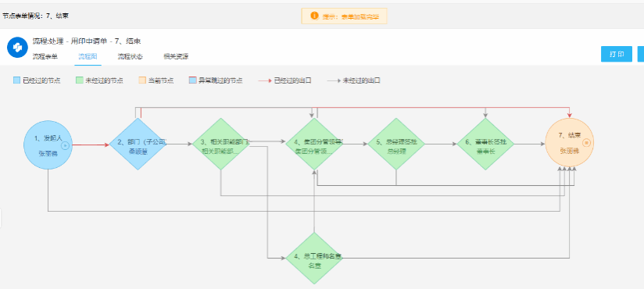
Task: Select node 4 集团分管领导 diamond
Action: click(314, 144)
